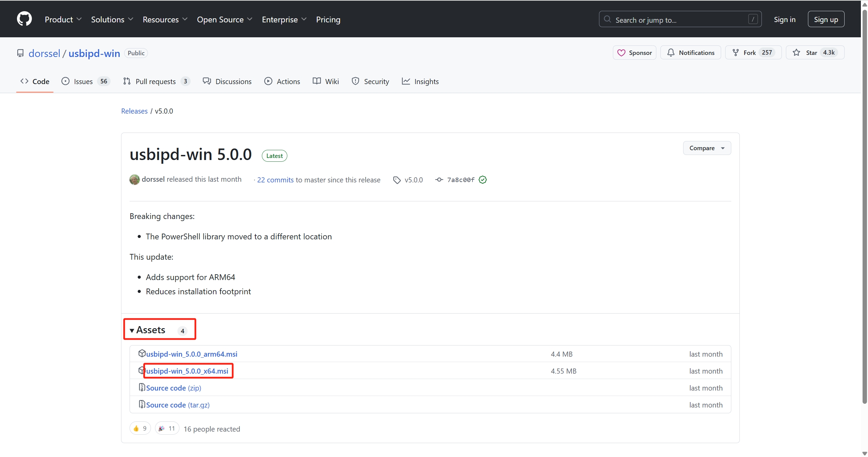Viewport: 868px width, 457px height.
Task: Click the package icon beside x64.msi
Action: click(141, 370)
